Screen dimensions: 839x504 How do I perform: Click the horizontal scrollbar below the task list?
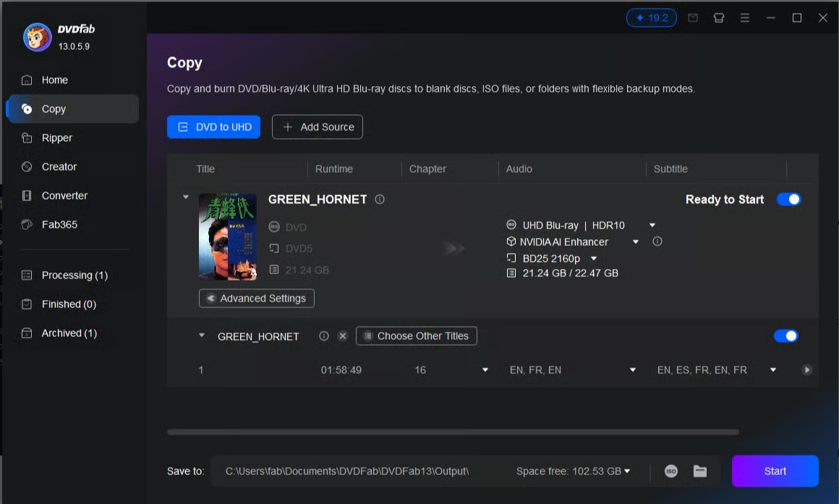click(453, 432)
